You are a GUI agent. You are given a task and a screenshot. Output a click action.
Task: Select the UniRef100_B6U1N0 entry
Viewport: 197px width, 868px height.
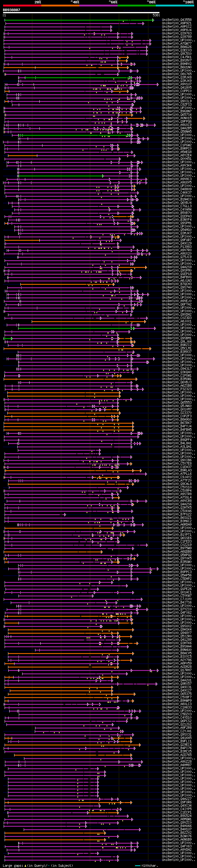[177, 67]
